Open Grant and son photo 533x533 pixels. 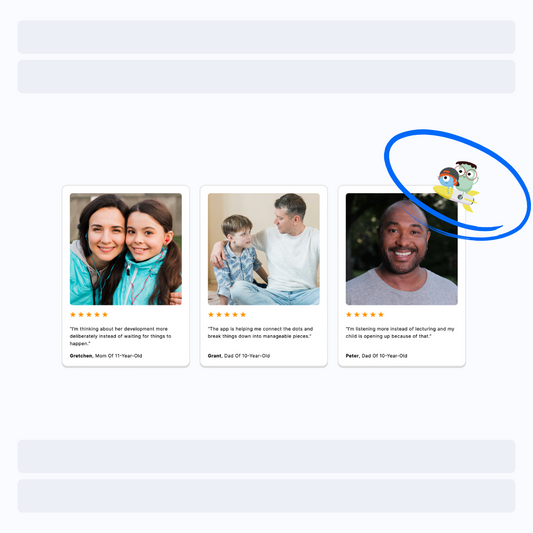264,249
